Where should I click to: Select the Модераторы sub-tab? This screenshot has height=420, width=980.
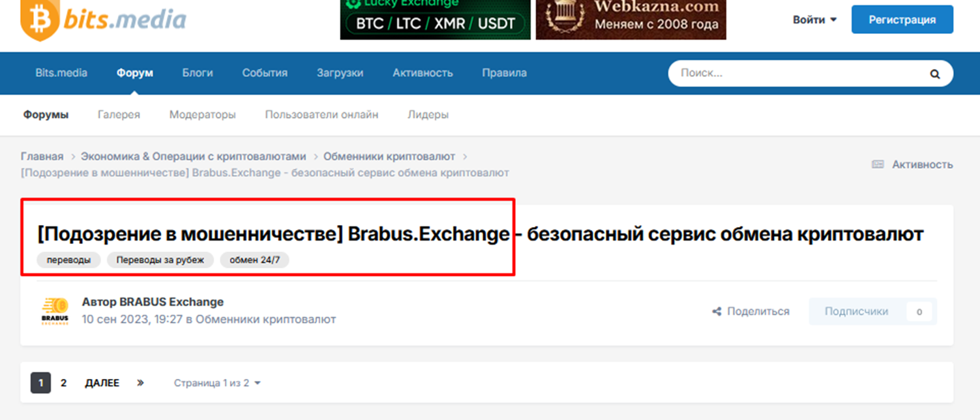pos(203,115)
